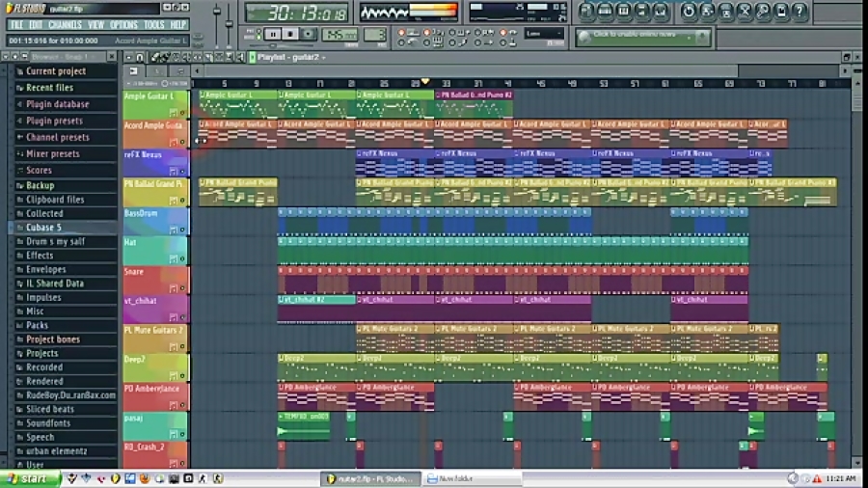Expand the Packs folder in browser

click(x=37, y=325)
